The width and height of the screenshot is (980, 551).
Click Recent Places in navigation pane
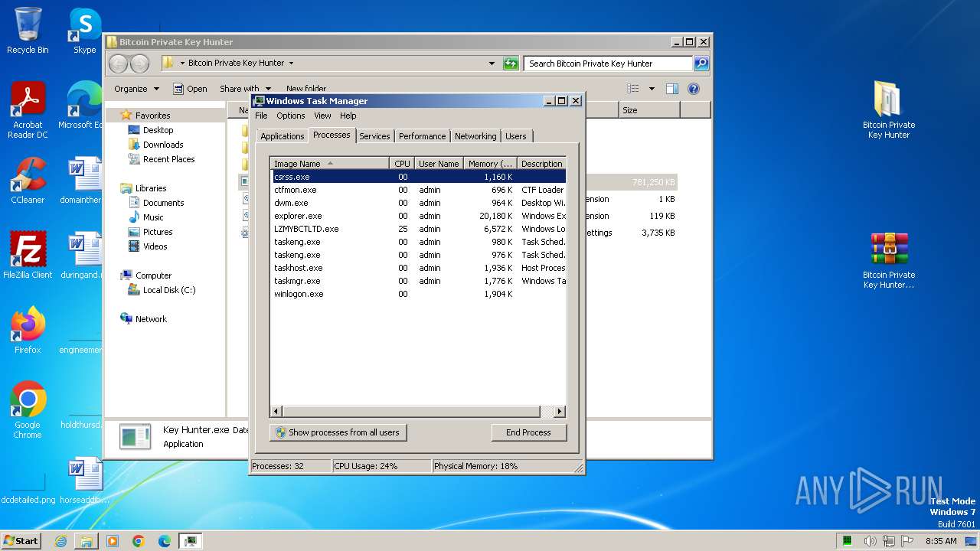click(x=168, y=159)
